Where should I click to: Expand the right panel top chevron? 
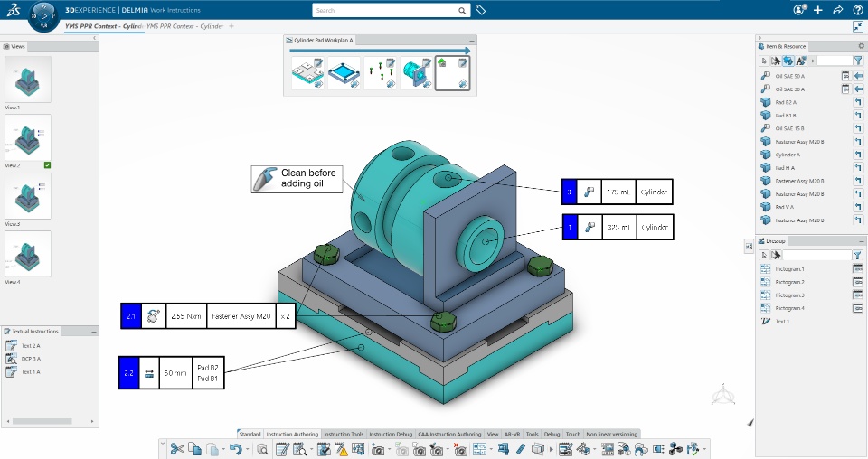tap(760, 38)
